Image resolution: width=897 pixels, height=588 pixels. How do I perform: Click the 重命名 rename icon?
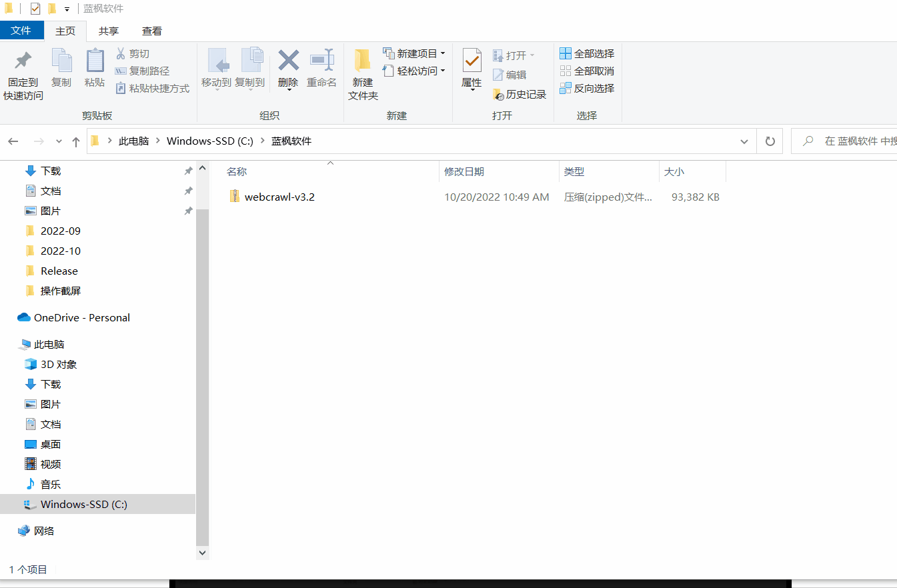pyautogui.click(x=321, y=61)
